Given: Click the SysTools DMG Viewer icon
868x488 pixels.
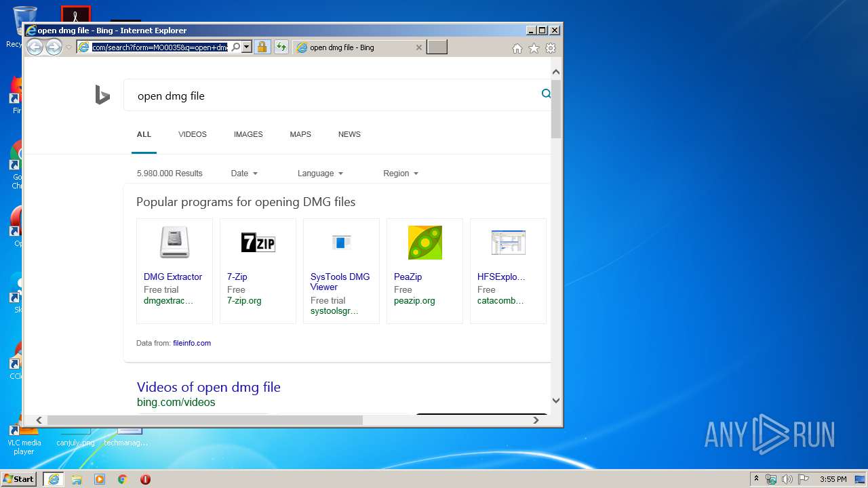Looking at the screenshot, I should click(x=341, y=242).
